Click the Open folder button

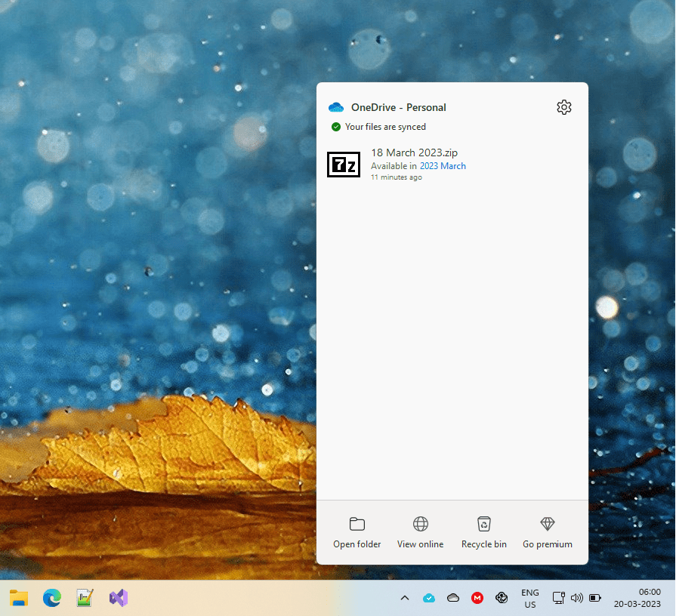pos(357,532)
